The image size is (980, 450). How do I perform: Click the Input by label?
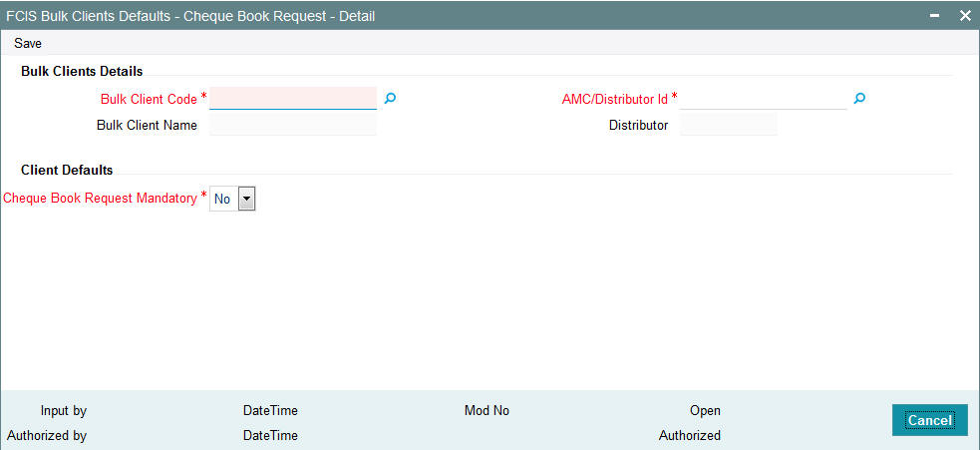click(64, 411)
